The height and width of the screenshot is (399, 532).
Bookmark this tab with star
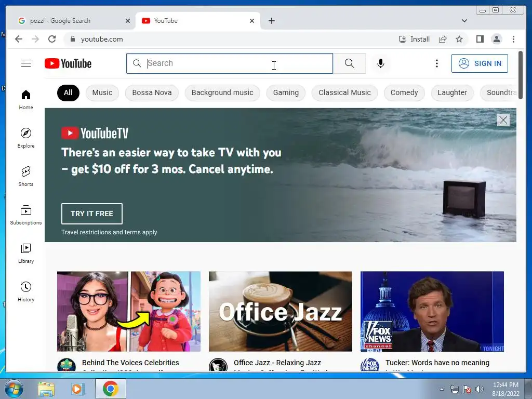click(459, 39)
